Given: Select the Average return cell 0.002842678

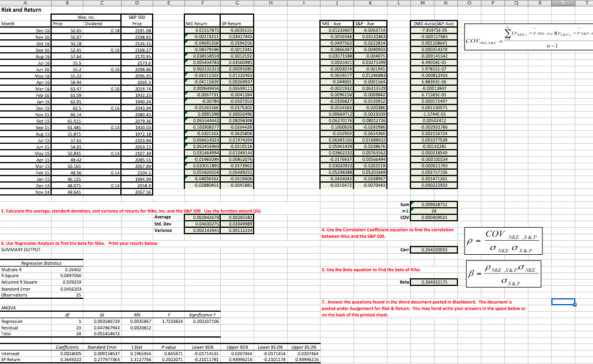Looking at the screenshot, I should pyautogui.click(x=203, y=217).
